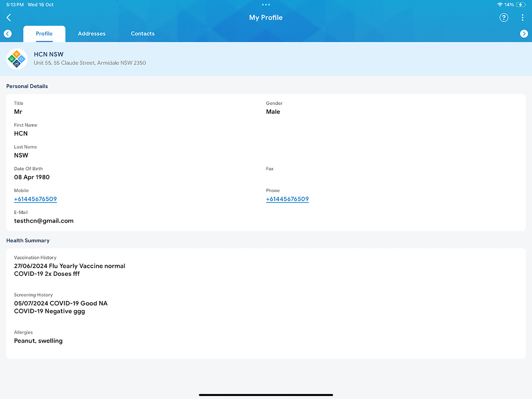Tap the Peanut, swelling allergy entry

[38, 341]
